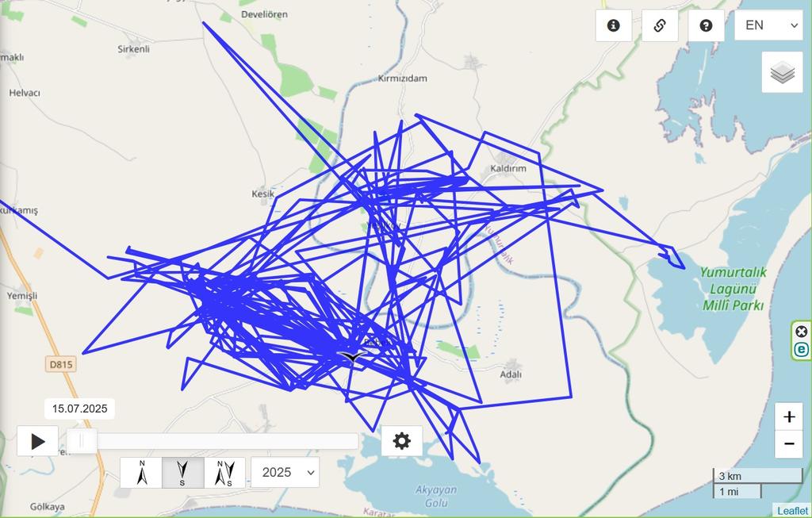Open the help question mark
The width and height of the screenshot is (812, 518).
pos(706,25)
